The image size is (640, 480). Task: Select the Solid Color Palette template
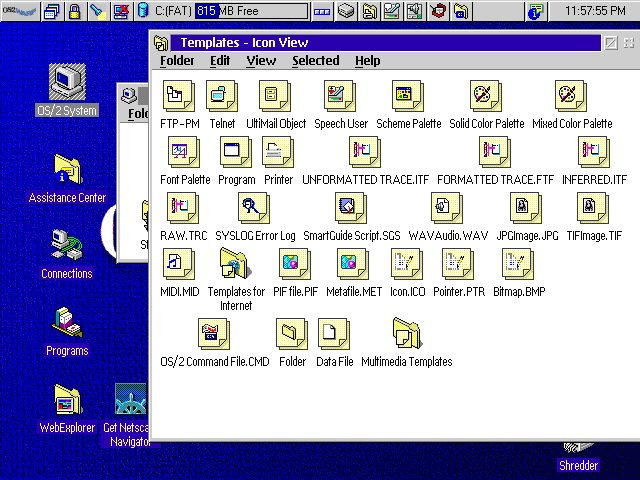point(486,96)
